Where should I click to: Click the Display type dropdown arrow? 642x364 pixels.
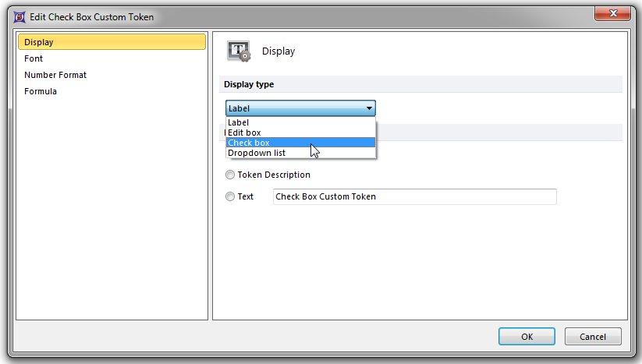click(x=369, y=109)
